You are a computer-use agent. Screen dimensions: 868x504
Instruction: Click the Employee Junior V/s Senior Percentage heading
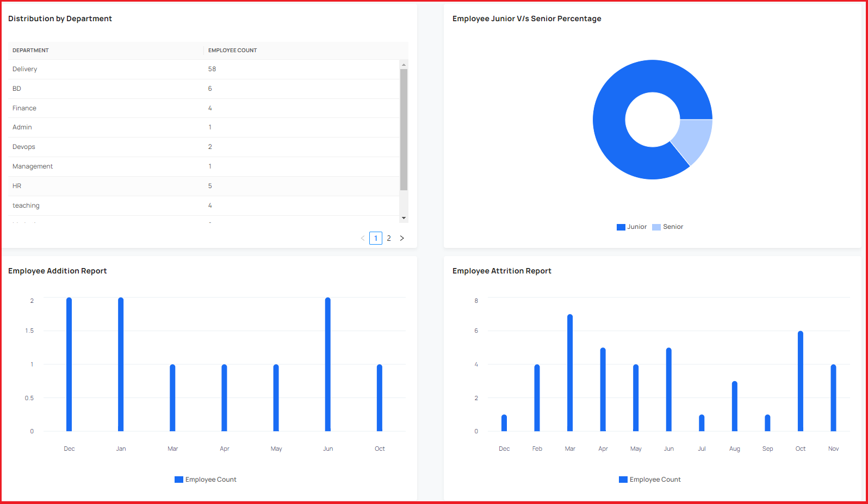(x=526, y=18)
